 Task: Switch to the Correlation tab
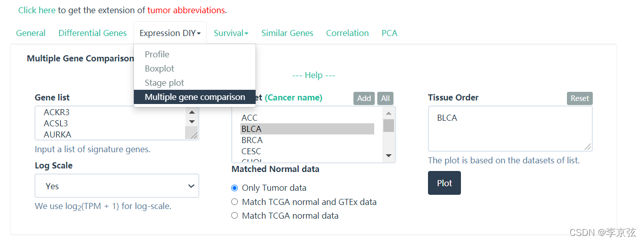click(x=347, y=33)
